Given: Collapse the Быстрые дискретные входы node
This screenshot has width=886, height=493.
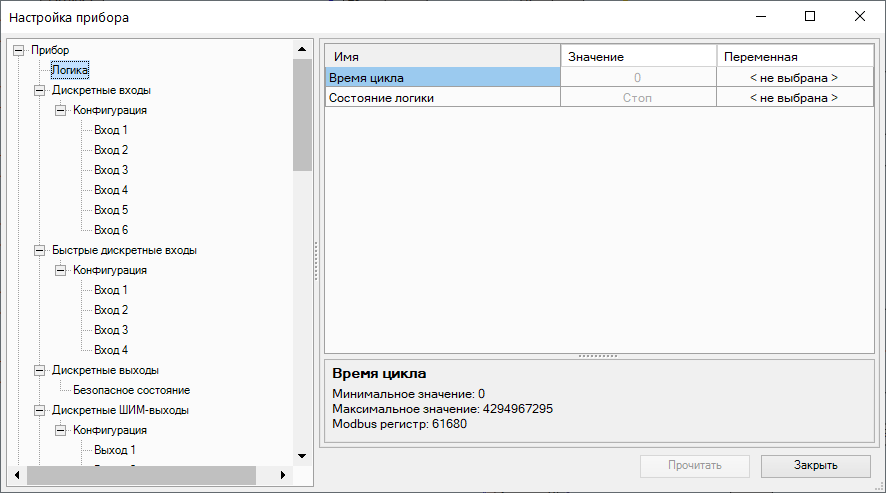Looking at the screenshot, I should [39, 250].
